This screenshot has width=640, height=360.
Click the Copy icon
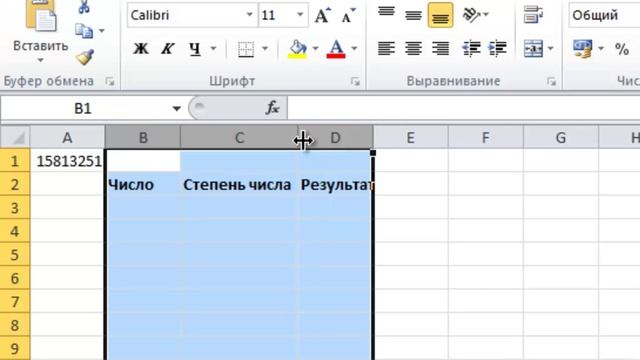[x=84, y=31]
